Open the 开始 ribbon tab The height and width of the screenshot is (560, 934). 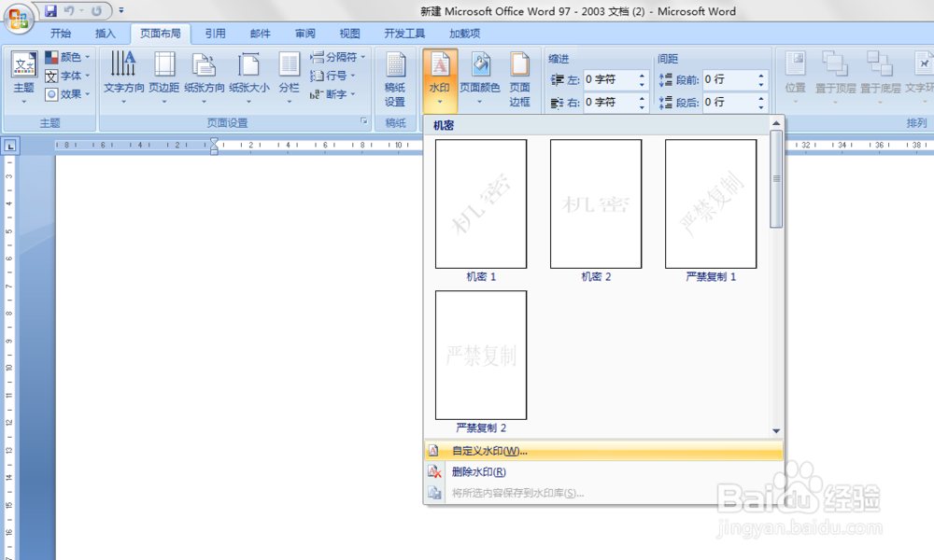tap(61, 34)
